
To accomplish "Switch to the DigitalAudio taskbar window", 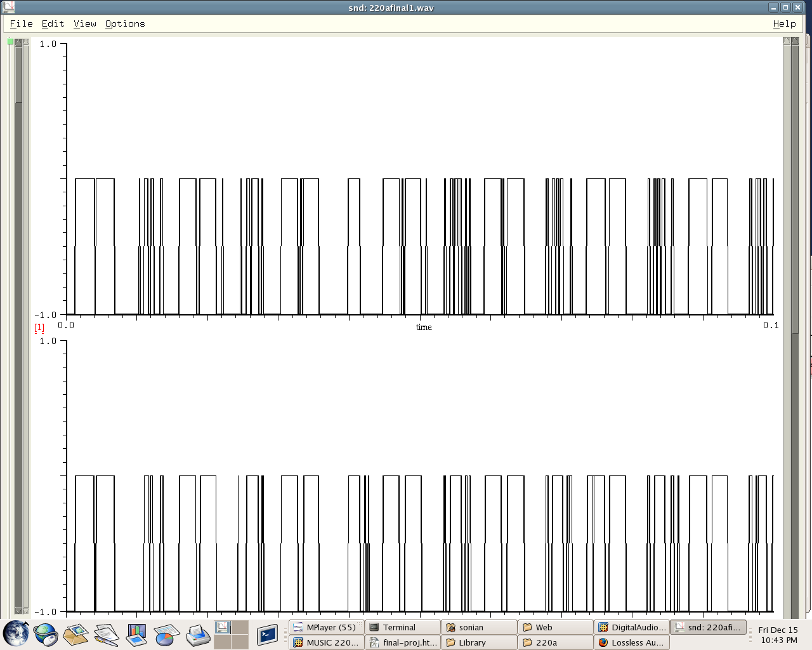I will tap(632, 627).
